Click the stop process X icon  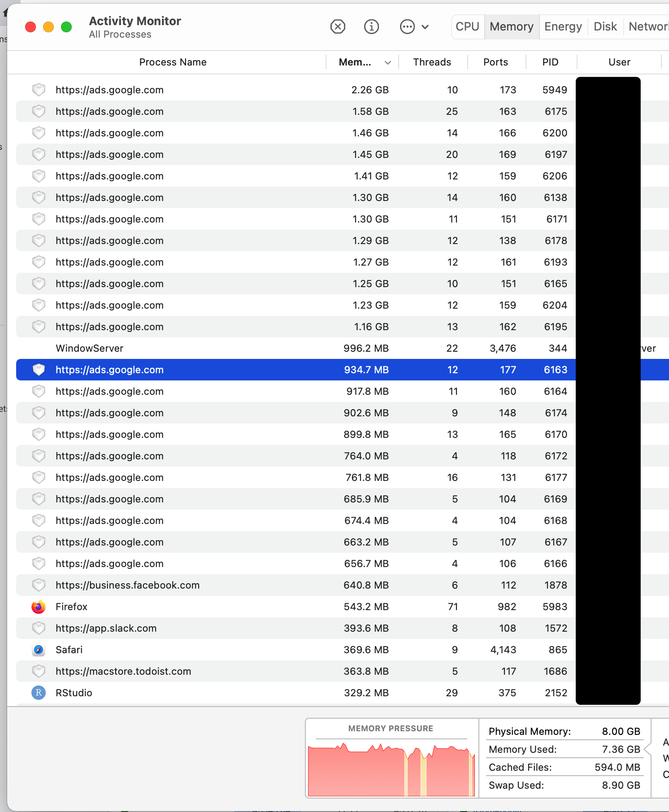(338, 27)
